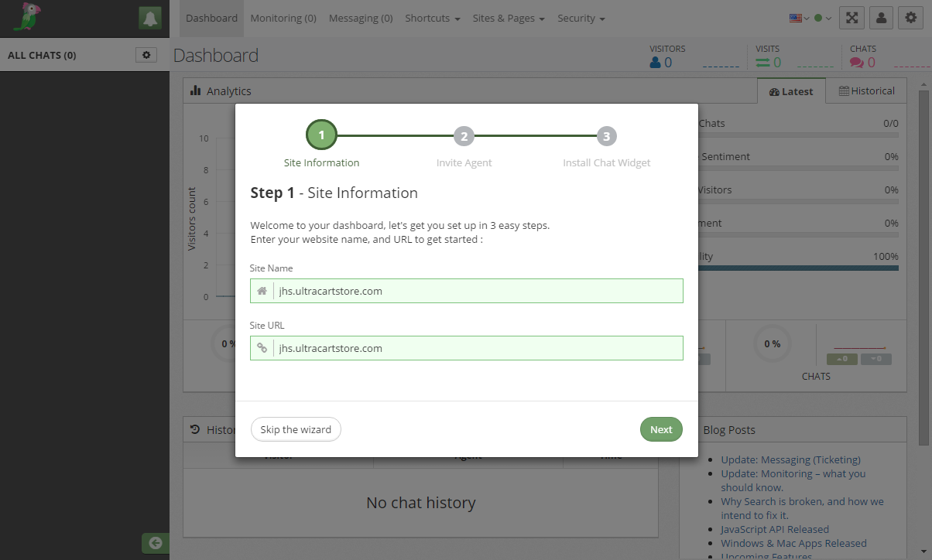Toggle fullscreen mode icon
The height and width of the screenshot is (560, 932).
pyautogui.click(x=851, y=19)
